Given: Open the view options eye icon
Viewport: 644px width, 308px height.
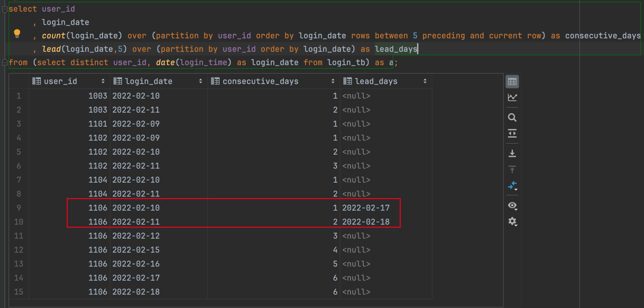Looking at the screenshot, I should 512,205.
